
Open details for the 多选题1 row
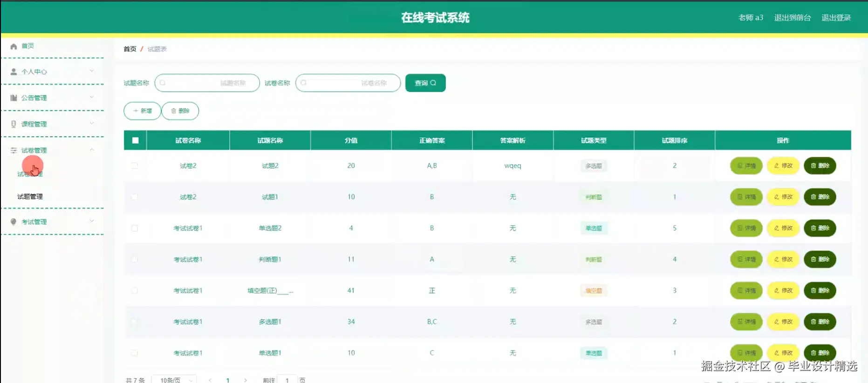[746, 322]
